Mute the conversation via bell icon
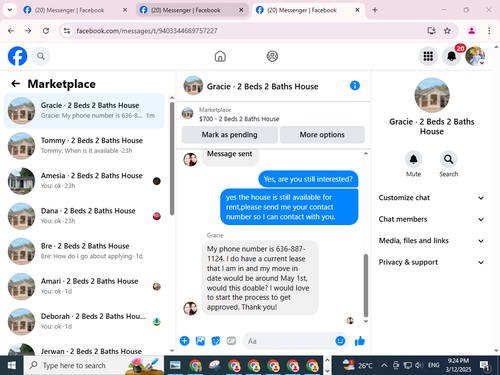 tap(413, 159)
